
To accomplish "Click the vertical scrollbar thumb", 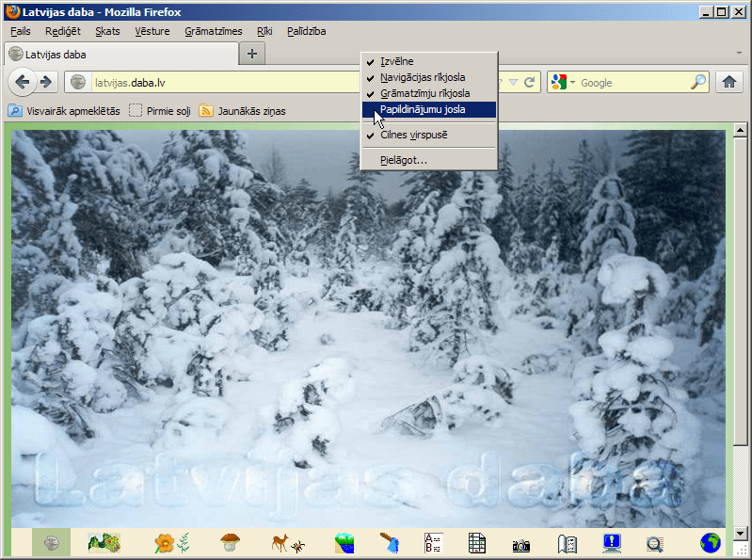I will click(740, 292).
